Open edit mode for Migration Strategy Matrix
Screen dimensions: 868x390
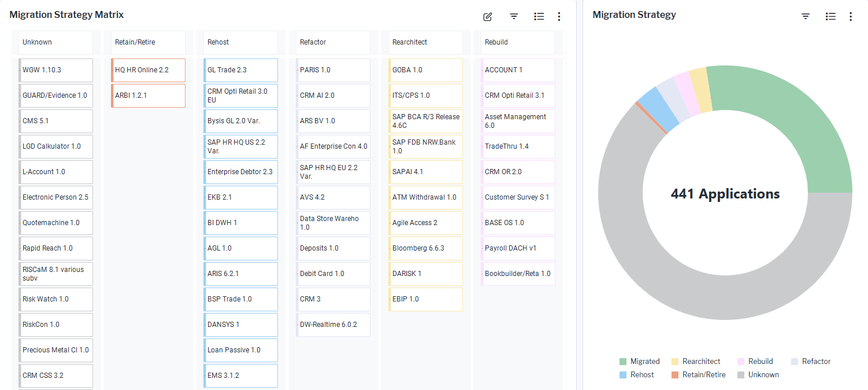[487, 16]
